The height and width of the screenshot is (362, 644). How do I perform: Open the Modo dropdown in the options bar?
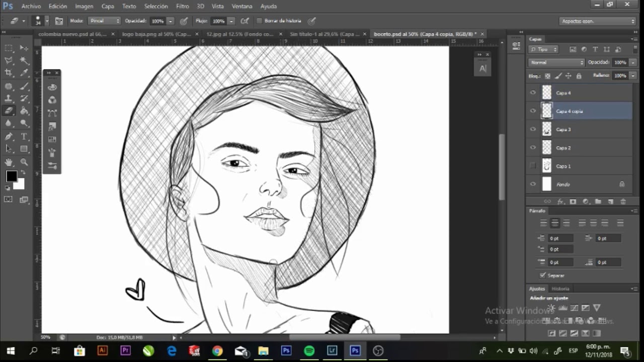104,21
